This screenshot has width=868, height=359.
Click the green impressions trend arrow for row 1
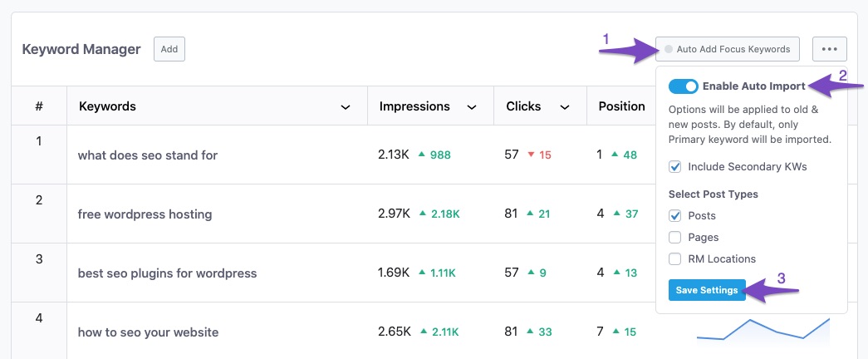pyautogui.click(x=422, y=155)
